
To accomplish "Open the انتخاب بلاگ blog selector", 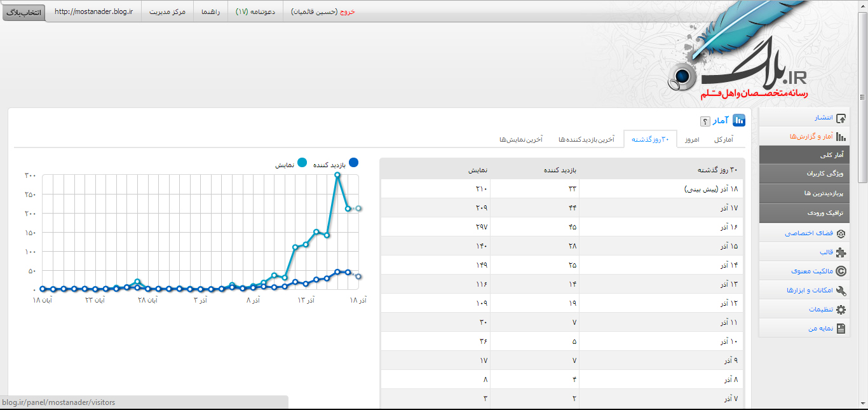I will pos(24,12).
